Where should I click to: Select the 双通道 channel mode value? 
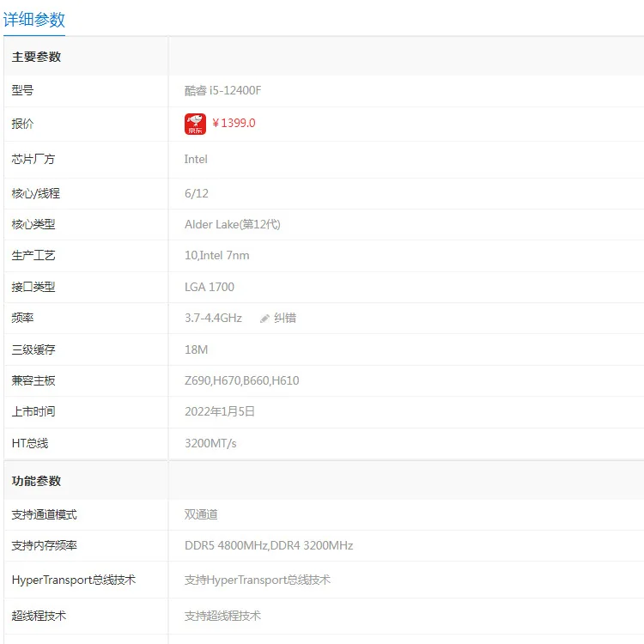[x=201, y=514]
